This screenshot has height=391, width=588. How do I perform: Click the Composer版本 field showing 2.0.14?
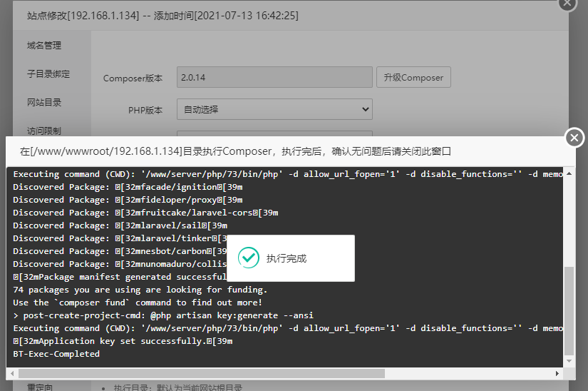274,77
